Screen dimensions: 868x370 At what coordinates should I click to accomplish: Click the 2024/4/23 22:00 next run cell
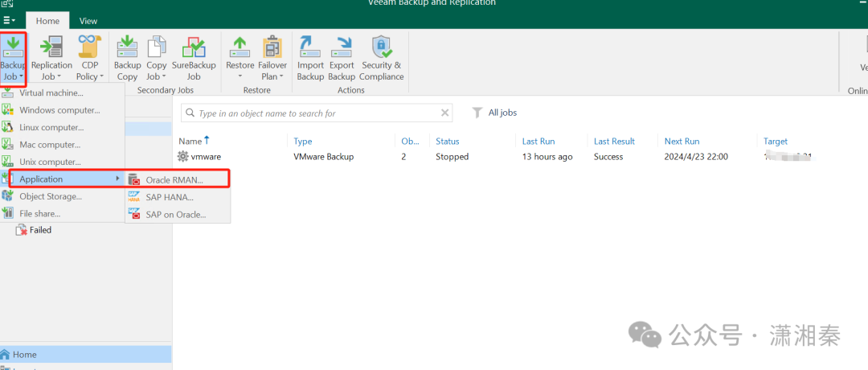point(696,157)
